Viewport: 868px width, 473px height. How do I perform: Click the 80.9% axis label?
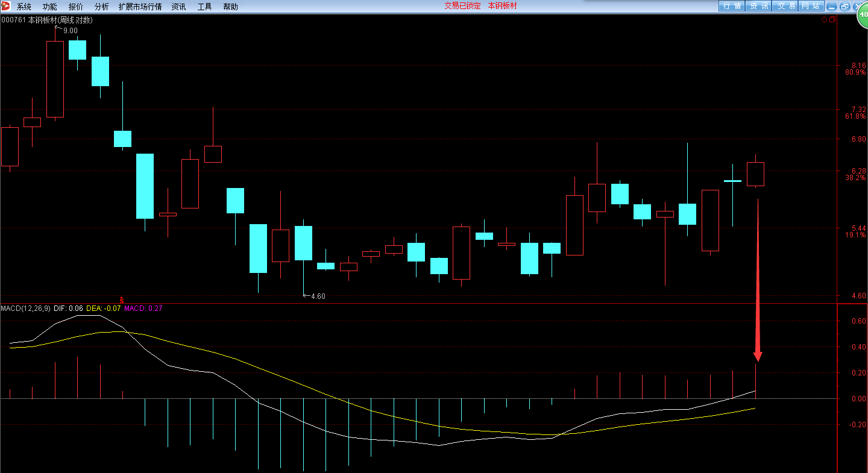click(855, 72)
